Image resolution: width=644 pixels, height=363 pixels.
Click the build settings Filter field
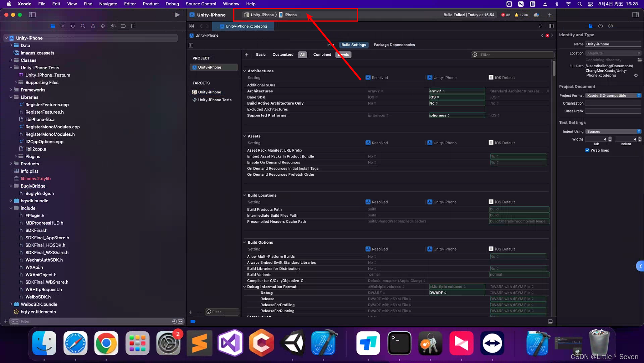point(513,55)
